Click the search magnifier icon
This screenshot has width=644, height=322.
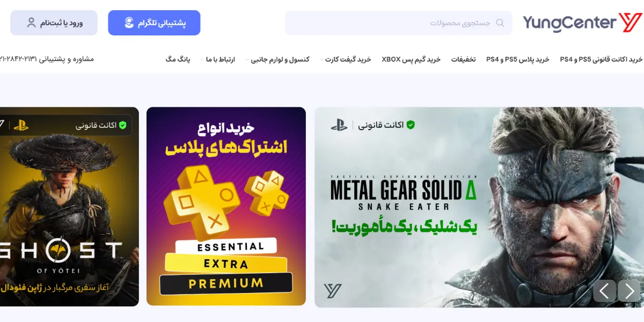point(500,23)
